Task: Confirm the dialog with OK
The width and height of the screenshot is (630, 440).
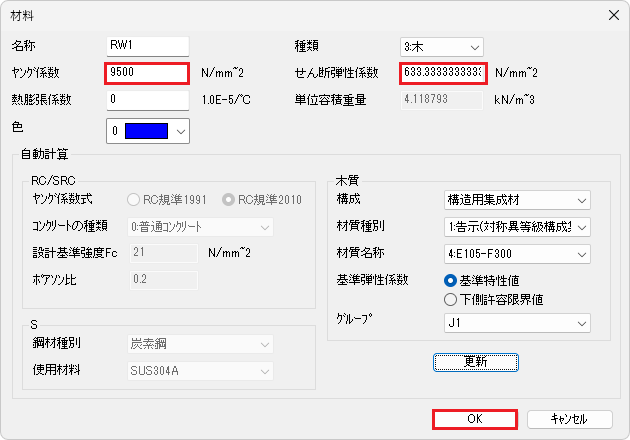Action: (474, 419)
